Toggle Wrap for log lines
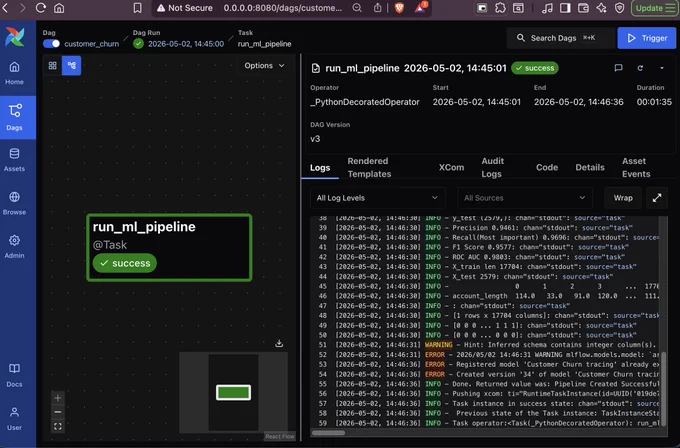 point(623,198)
